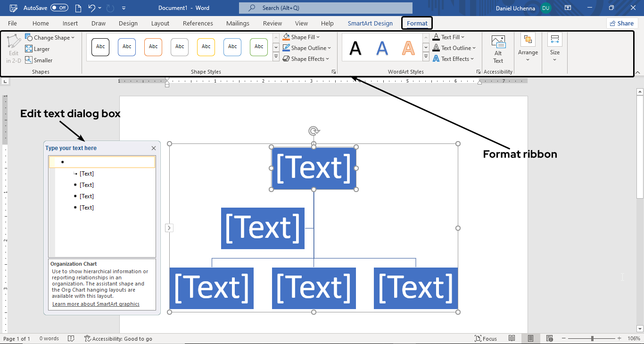
Task: Select the Shape Outline tool
Action: [x=307, y=48]
